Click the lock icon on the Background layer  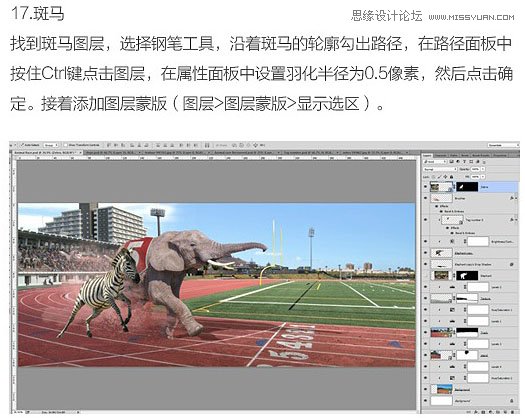coord(512,401)
